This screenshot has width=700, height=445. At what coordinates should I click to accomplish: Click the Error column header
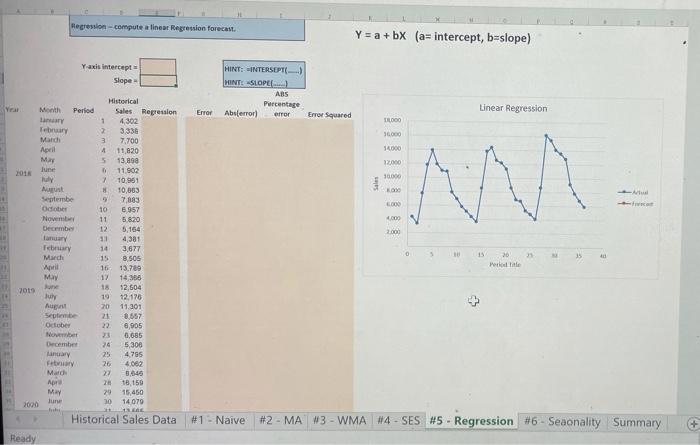[204, 112]
